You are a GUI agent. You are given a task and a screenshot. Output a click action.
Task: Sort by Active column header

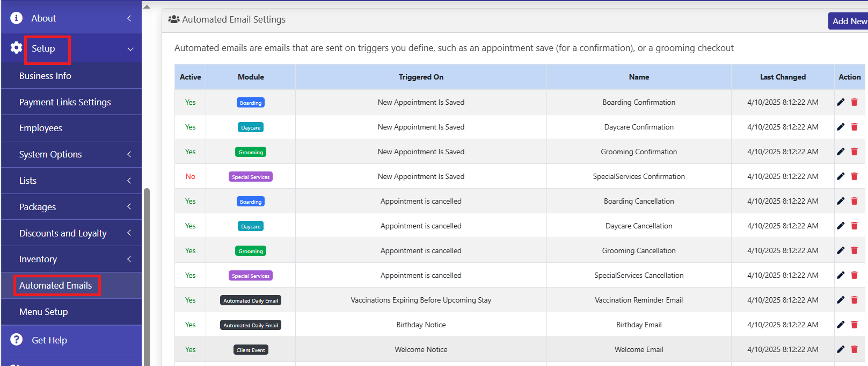point(190,77)
